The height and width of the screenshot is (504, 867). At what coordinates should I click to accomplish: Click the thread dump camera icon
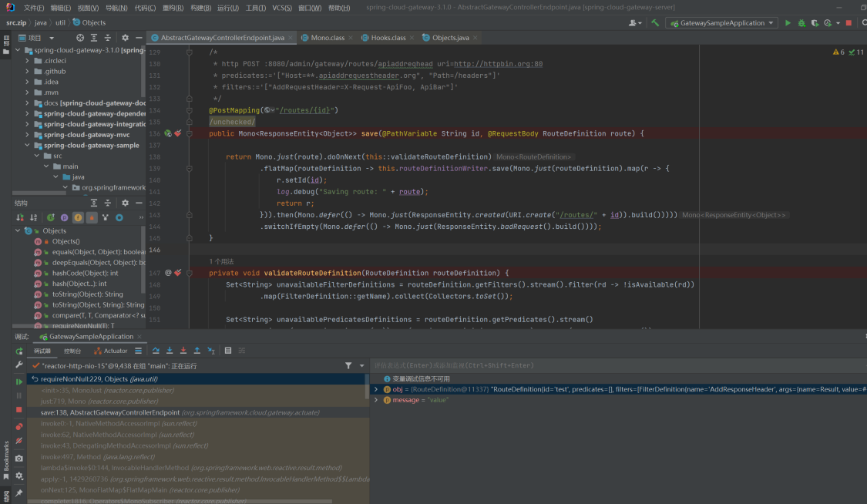point(19,458)
